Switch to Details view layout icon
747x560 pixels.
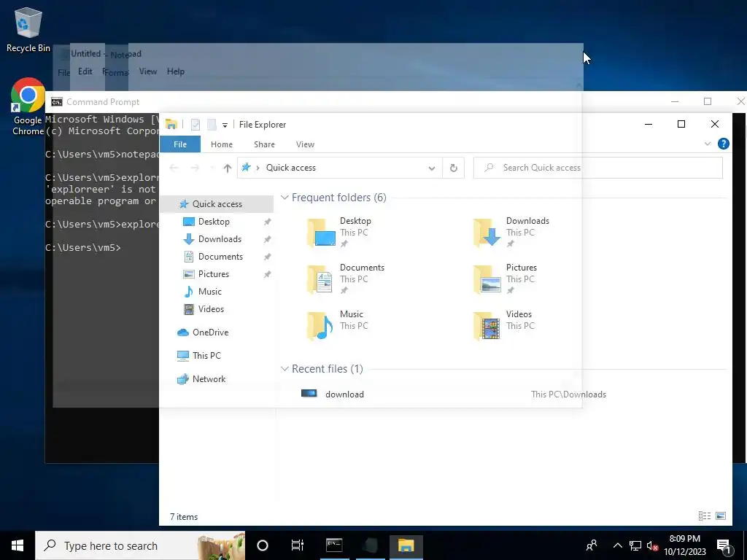[x=705, y=516]
